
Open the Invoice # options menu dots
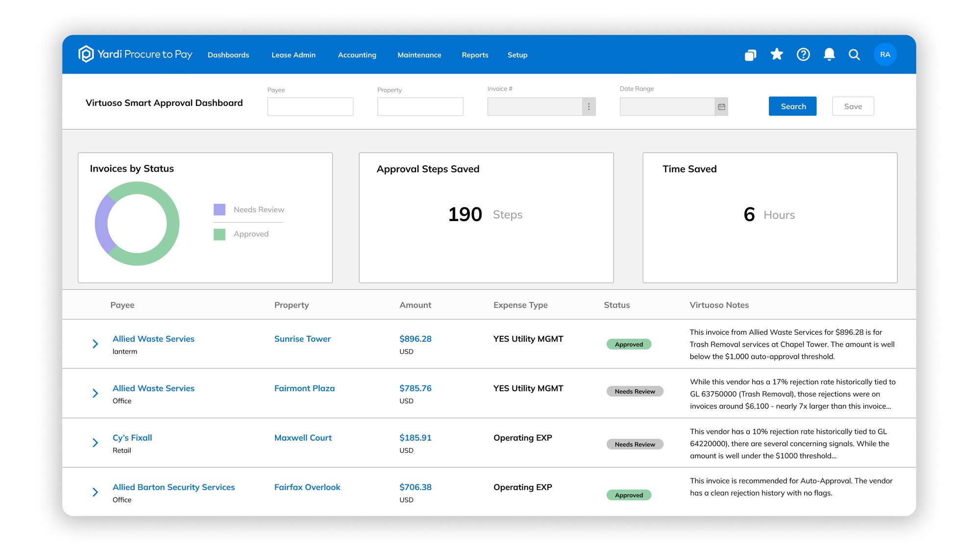589,107
